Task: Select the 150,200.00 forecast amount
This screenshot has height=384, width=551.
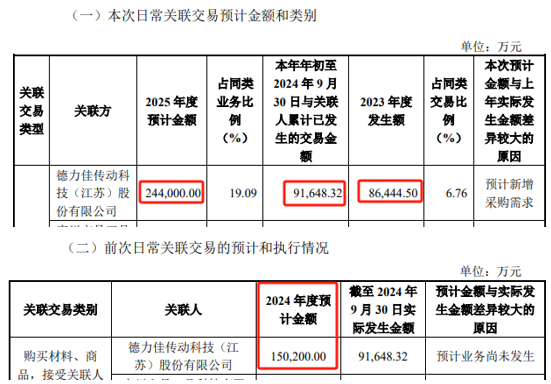Action: point(298,356)
